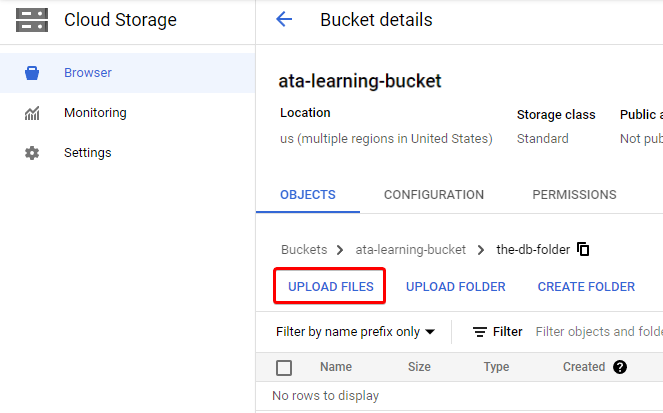Click the Settings gear icon
This screenshot has height=413, width=663.
point(32,153)
